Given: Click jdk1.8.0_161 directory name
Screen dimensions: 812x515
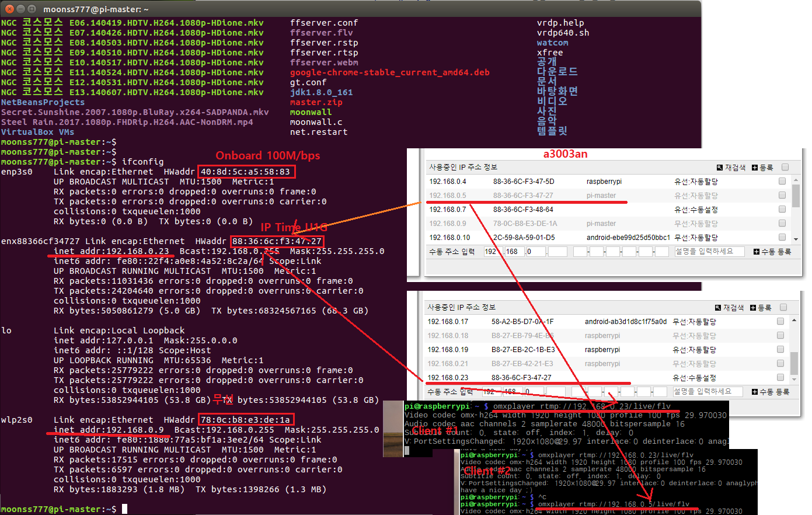Looking at the screenshot, I should point(322,92).
